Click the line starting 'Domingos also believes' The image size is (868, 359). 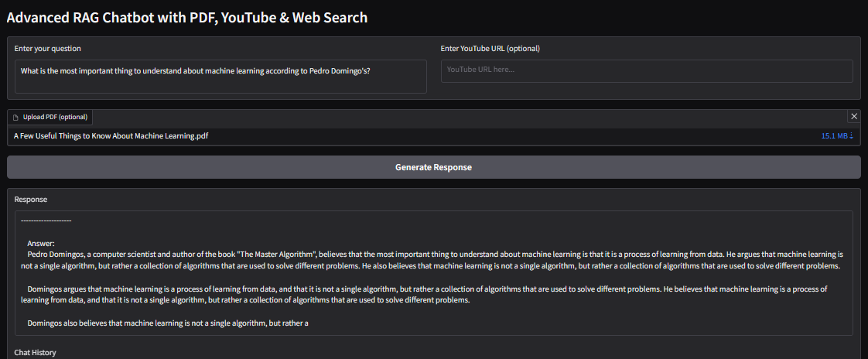(168, 323)
